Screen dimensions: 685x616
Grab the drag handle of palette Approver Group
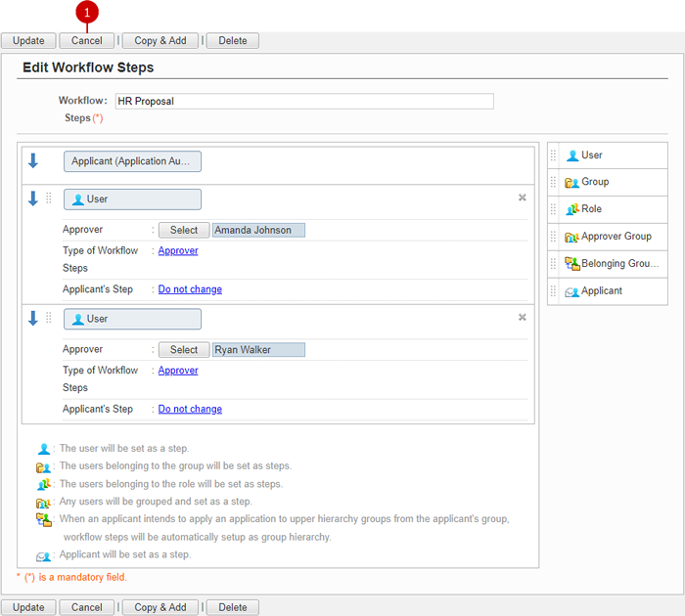pyautogui.click(x=553, y=237)
